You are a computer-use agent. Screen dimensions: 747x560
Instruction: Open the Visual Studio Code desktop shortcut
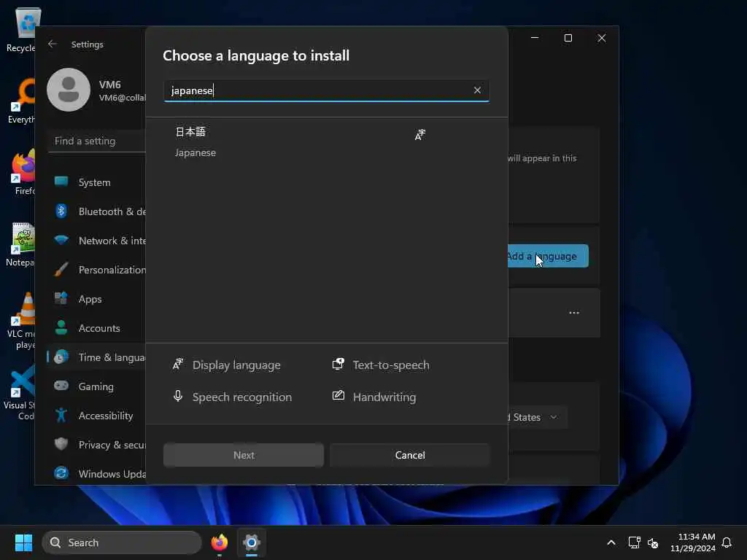coord(21,393)
